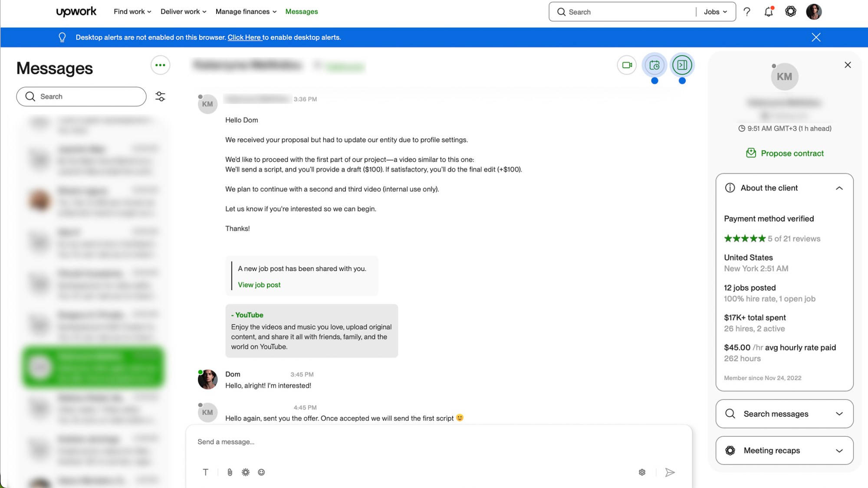Attach a file using the paperclip icon
Image resolution: width=868 pixels, height=488 pixels.
(230, 472)
